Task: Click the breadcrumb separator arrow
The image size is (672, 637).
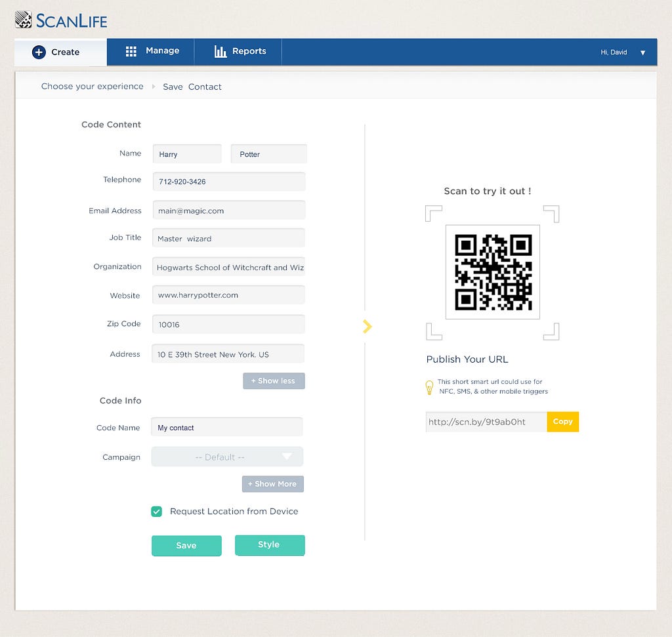Action: [154, 87]
